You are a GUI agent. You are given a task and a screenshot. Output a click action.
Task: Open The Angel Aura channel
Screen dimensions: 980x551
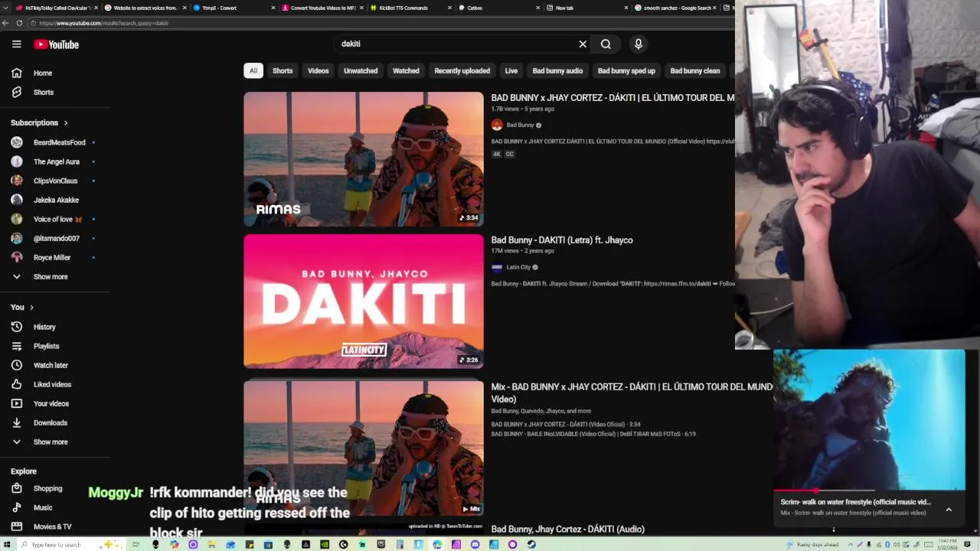coord(56,161)
